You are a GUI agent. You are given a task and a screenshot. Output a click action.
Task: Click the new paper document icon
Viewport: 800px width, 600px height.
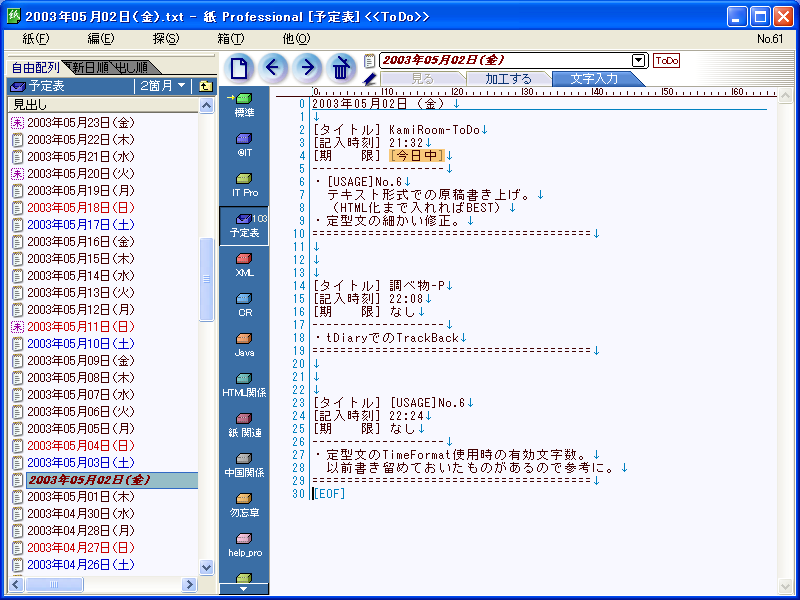coord(239,68)
